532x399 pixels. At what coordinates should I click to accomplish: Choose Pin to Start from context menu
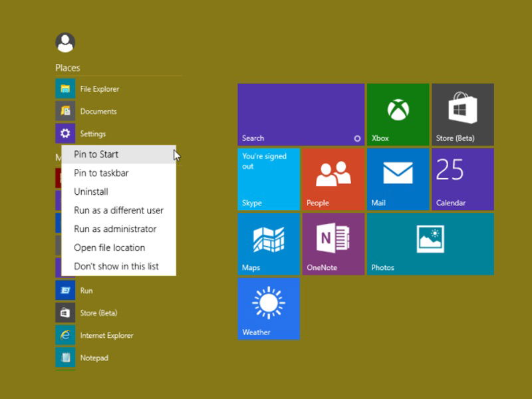point(119,154)
